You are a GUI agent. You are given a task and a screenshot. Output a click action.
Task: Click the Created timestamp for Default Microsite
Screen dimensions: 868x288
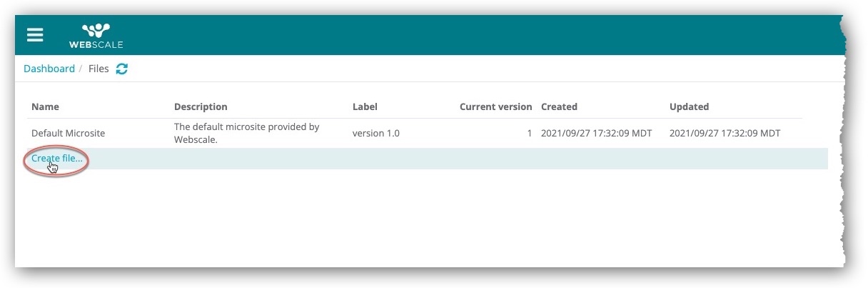[x=596, y=134]
